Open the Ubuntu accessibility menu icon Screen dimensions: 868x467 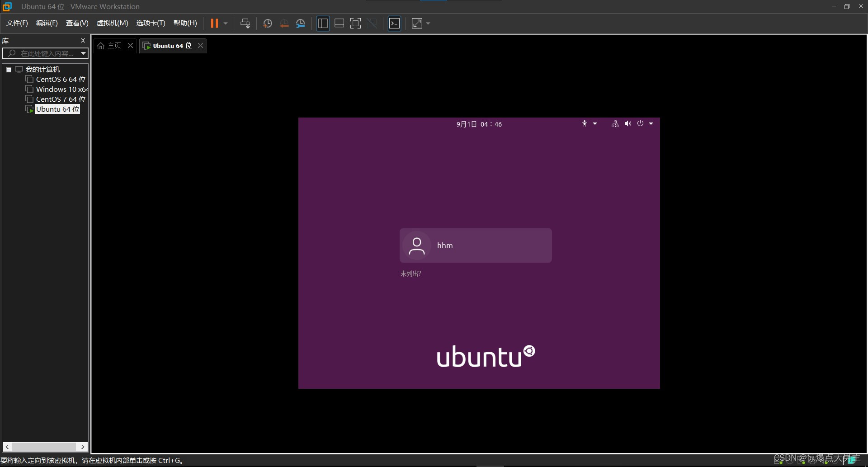click(x=585, y=123)
